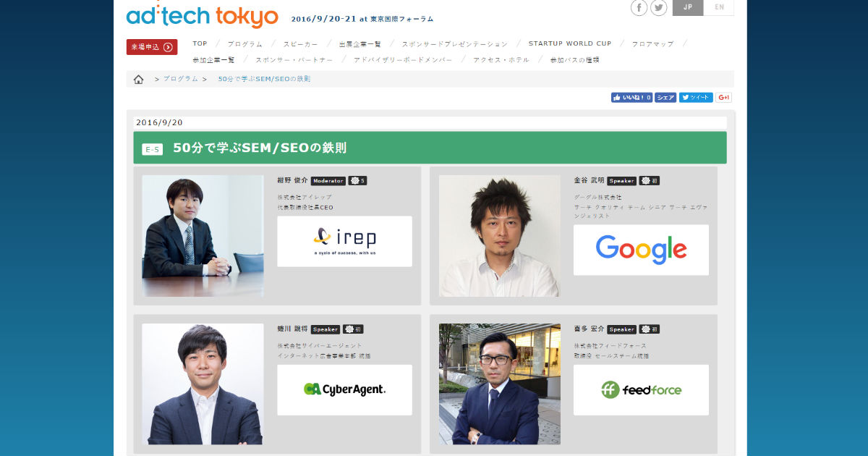This screenshot has height=456, width=868.
Task: Open the スポンサー・パートナー menu item
Action: tap(294, 60)
